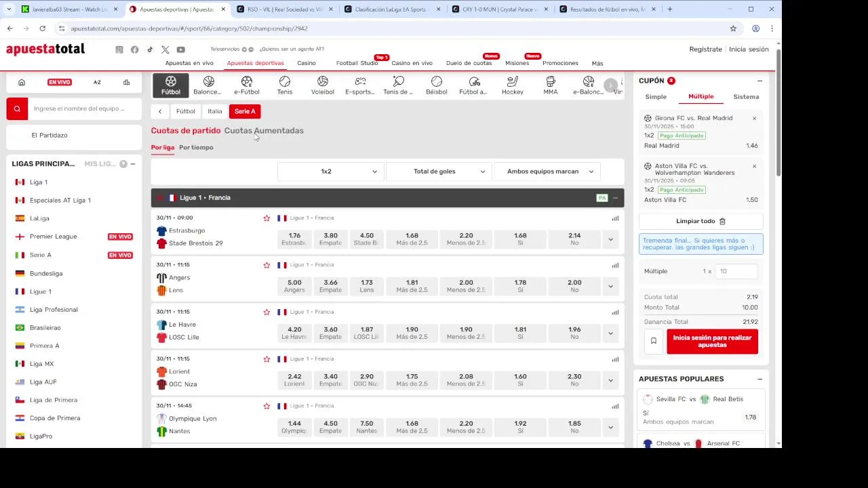Open the Ambos equipos marcan dropdown

point(548,171)
